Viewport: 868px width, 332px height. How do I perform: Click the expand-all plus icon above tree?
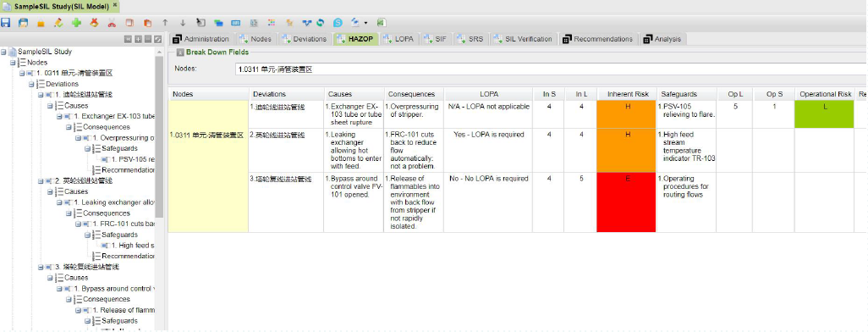point(138,39)
